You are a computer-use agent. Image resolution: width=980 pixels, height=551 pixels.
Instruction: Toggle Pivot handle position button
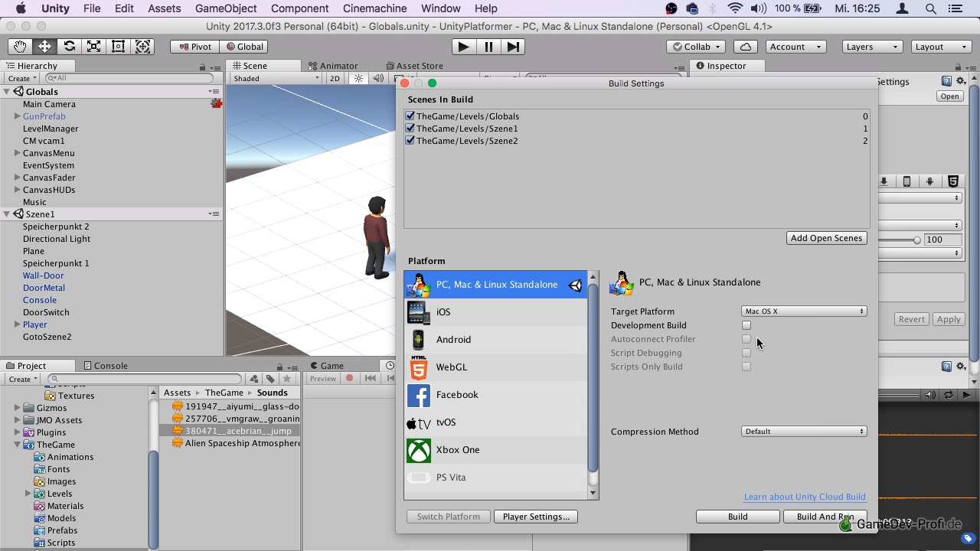point(194,47)
